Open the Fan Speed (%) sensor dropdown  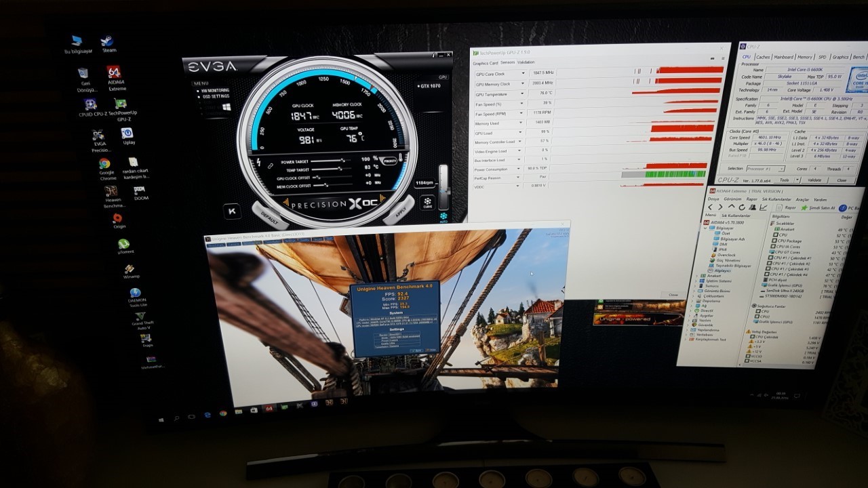(x=523, y=104)
